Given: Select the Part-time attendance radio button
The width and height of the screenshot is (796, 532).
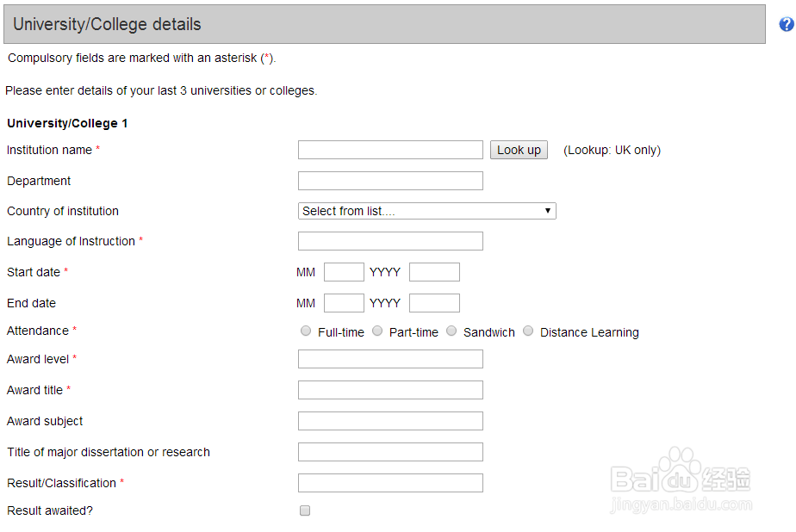Looking at the screenshot, I should [377, 331].
